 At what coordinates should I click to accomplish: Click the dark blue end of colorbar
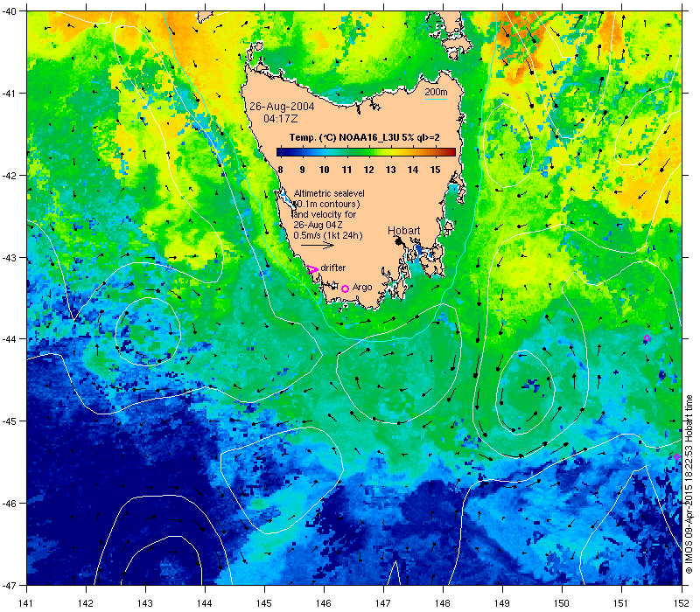[280, 152]
